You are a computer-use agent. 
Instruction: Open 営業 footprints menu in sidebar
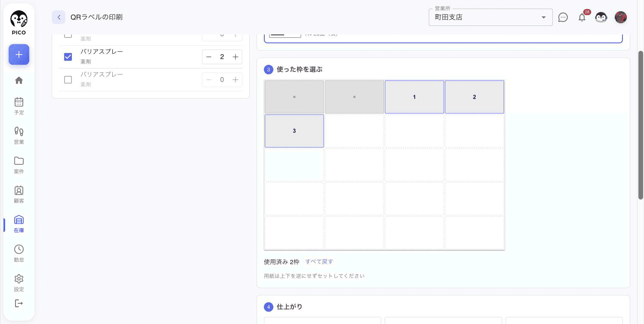click(19, 135)
